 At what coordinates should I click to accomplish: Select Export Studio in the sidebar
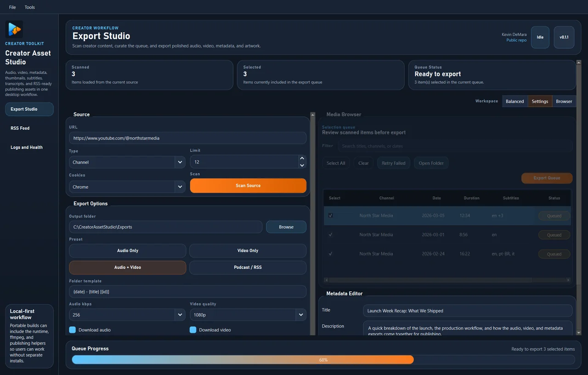(x=29, y=109)
